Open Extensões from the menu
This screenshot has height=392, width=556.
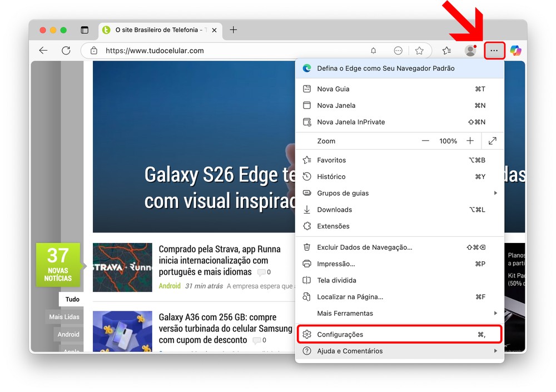click(x=400, y=226)
